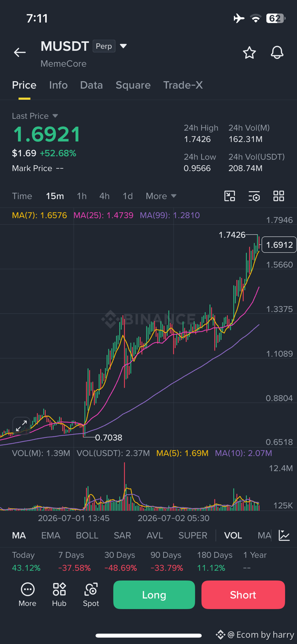Tap the large last price 1.6921
297x644 pixels.
47,134
